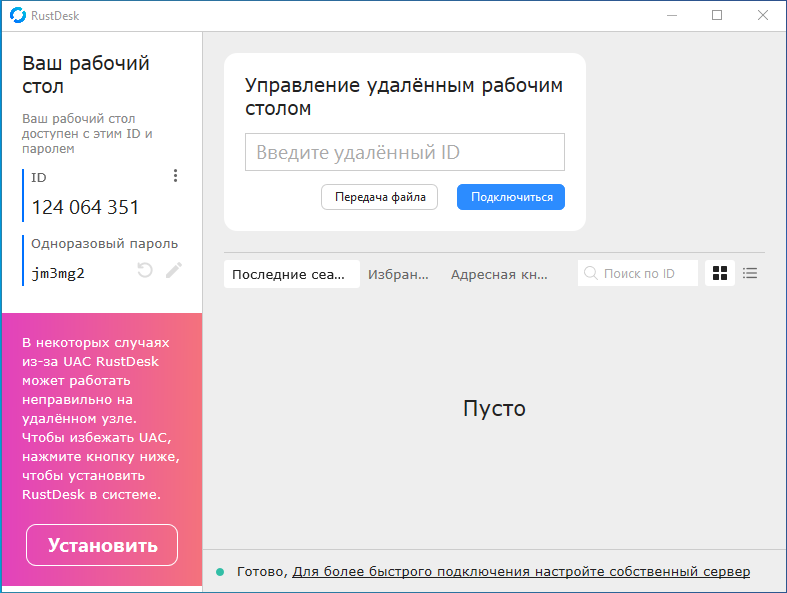787x593 pixels.
Task: Focus the Поиск по ID search field
Action: click(x=638, y=273)
